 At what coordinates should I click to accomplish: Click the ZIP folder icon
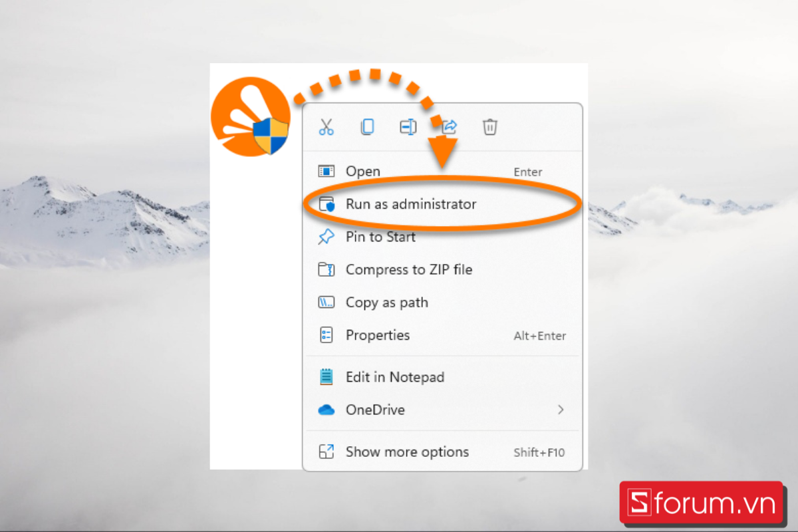click(x=326, y=269)
